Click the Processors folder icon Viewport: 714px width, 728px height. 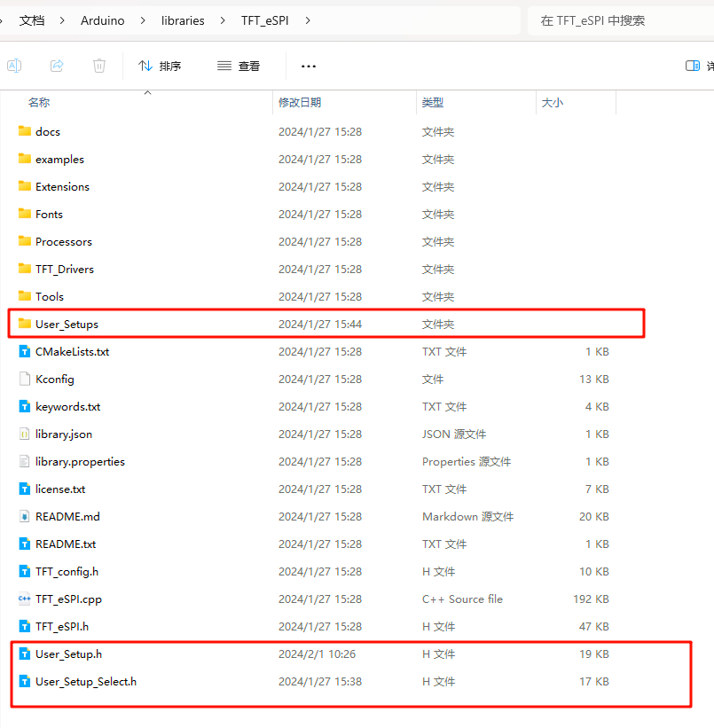click(25, 241)
